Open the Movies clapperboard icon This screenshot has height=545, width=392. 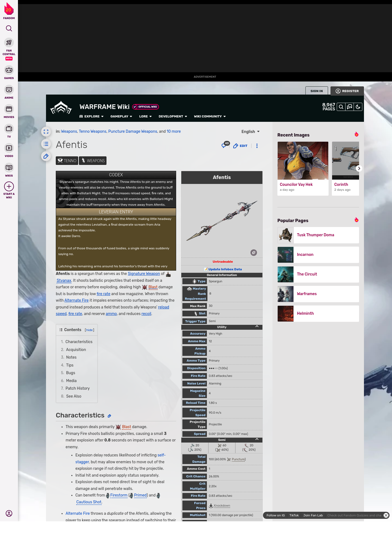coord(9,109)
